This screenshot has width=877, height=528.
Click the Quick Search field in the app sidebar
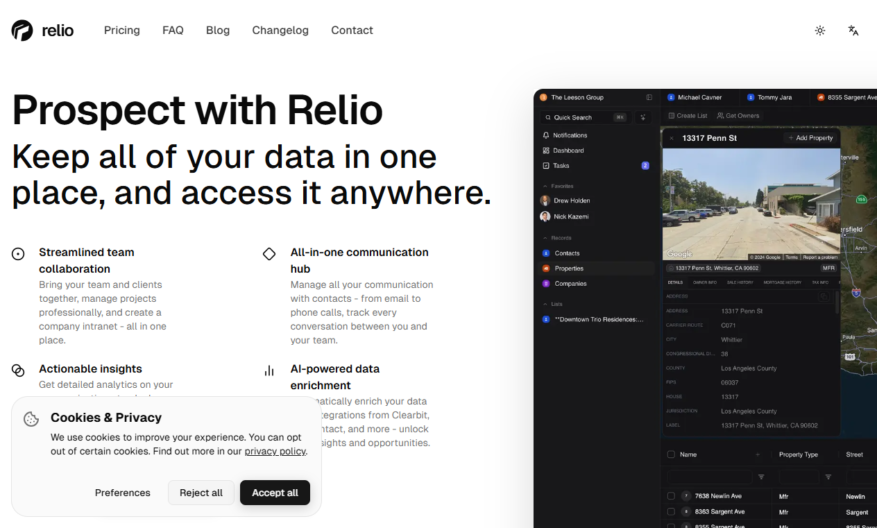click(x=585, y=117)
